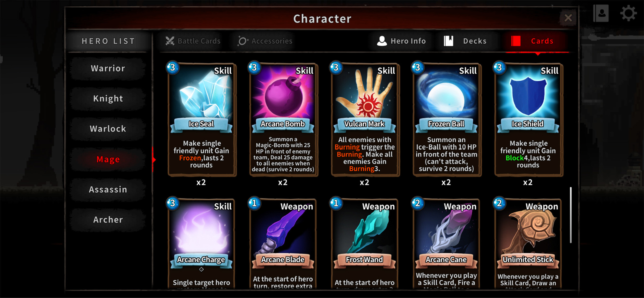Open the profile book icon
The width and height of the screenshot is (644, 298).
tap(601, 13)
